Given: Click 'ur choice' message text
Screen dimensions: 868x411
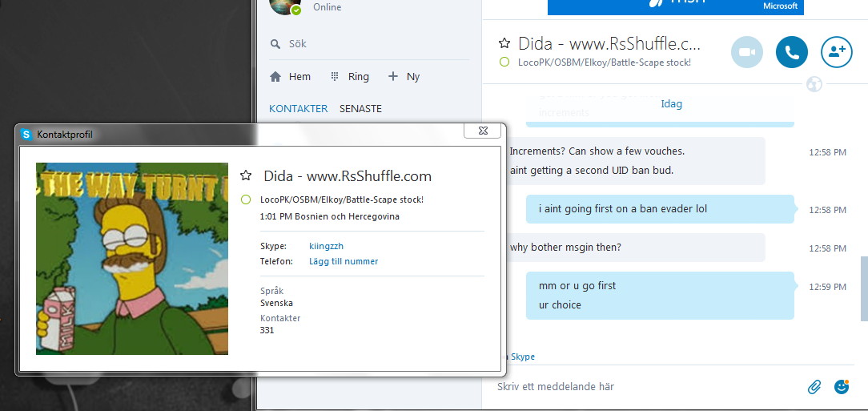Looking at the screenshot, I should 560,304.
